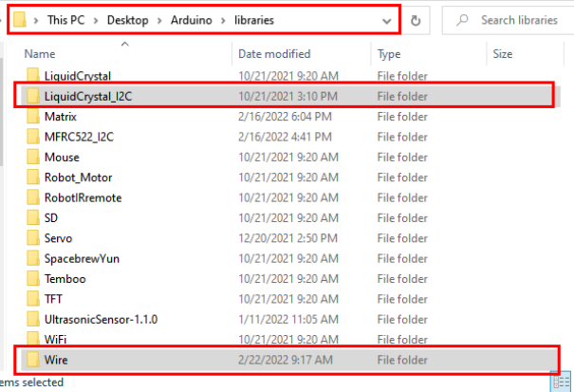Click File folder type in TFT row
The width and height of the screenshot is (574, 392).
click(402, 299)
